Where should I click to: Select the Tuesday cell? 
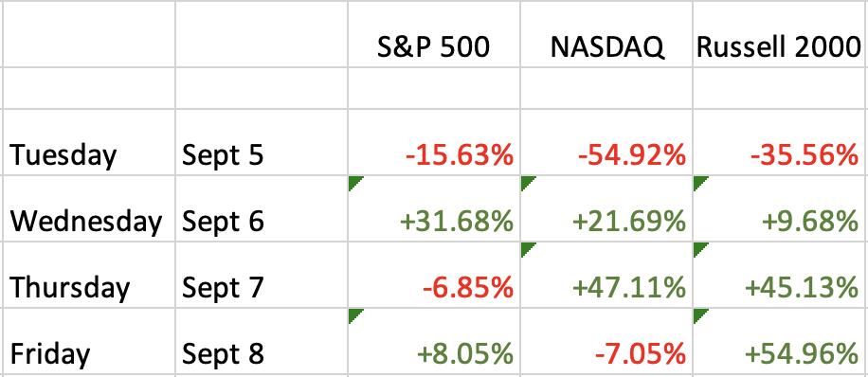pos(89,142)
